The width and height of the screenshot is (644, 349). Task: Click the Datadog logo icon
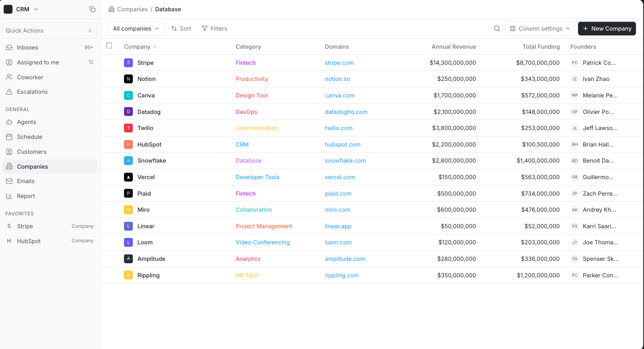128,112
